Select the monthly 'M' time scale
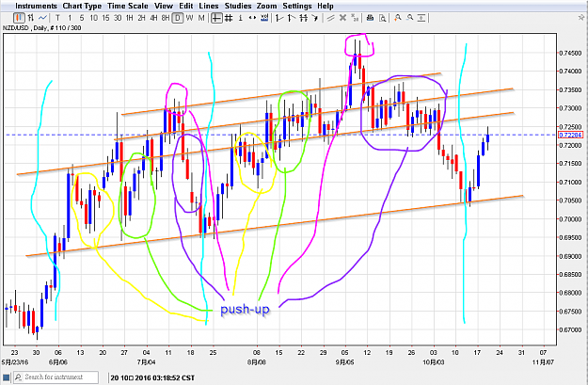Screen dimensions: 588x385 [201, 18]
